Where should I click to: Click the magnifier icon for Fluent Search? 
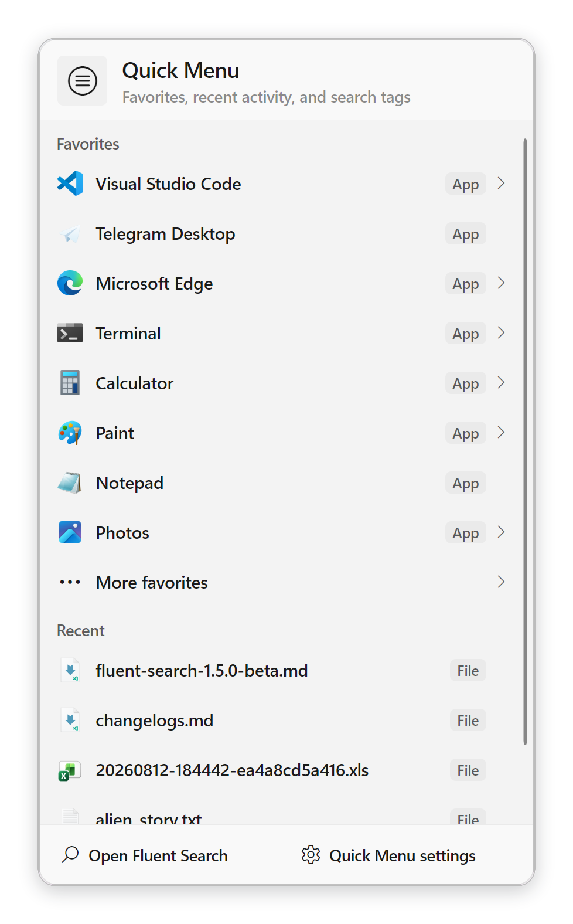70,855
